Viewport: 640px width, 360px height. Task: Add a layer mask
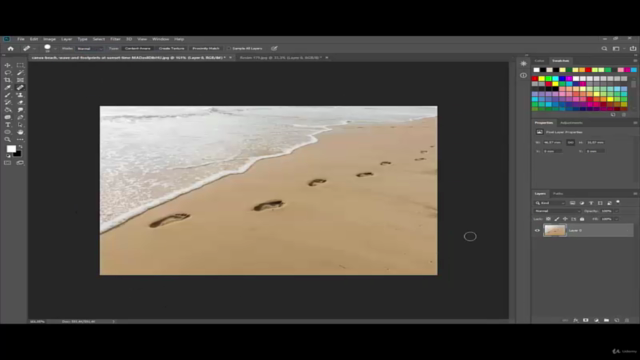pyautogui.click(x=586, y=320)
